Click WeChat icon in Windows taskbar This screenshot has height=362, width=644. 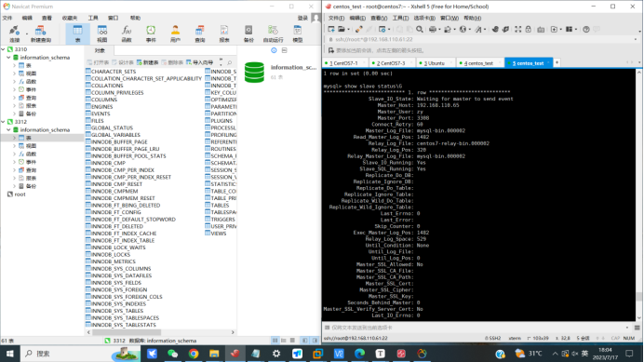pos(172,354)
